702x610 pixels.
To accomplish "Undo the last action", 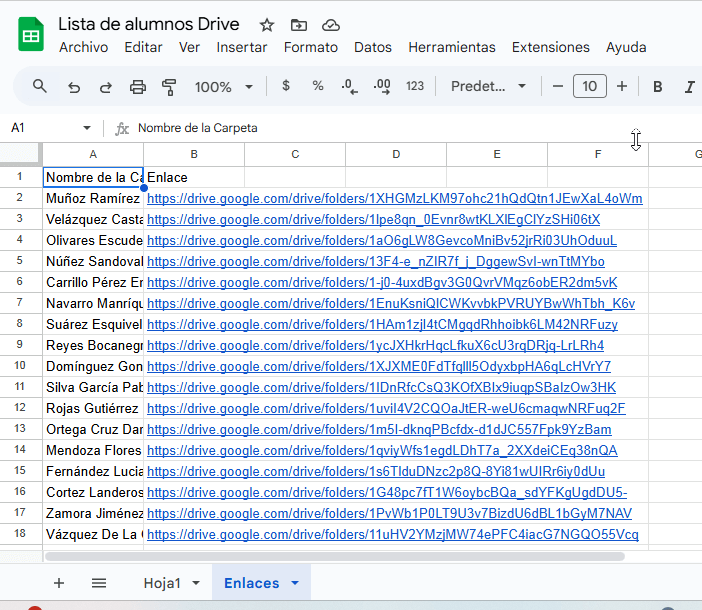I will tap(73, 87).
